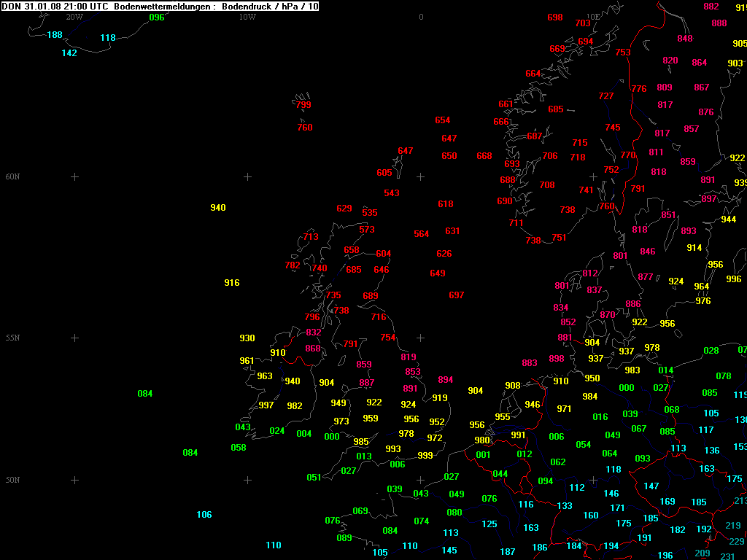Click the pink pressure value 883
The width and height of the screenshot is (747, 560).
click(x=530, y=363)
